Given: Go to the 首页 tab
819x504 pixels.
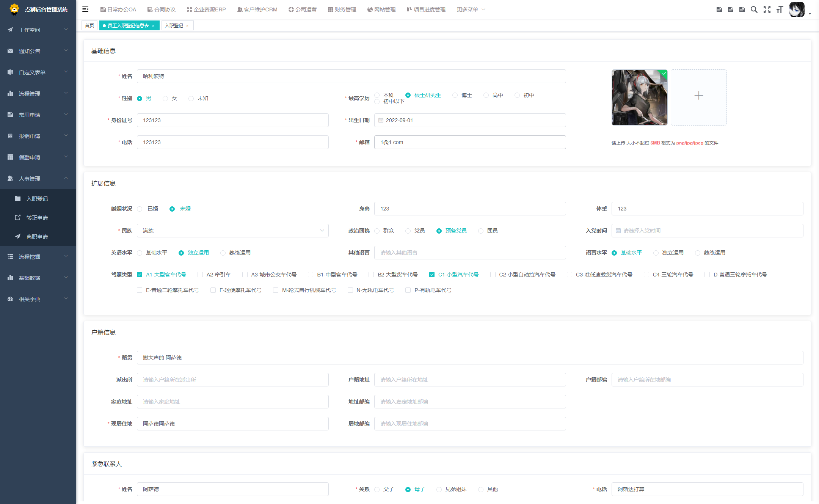Looking at the screenshot, I should coord(89,26).
